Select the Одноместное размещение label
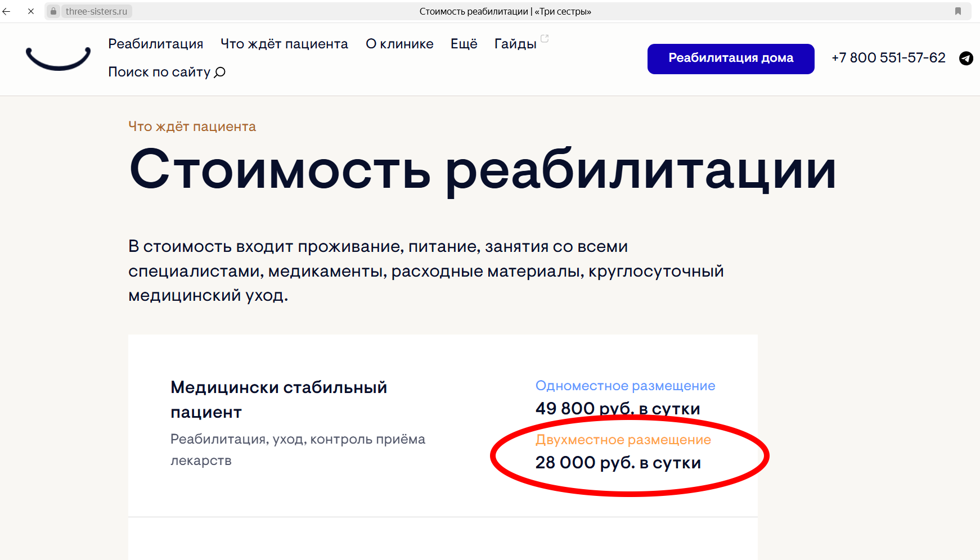The image size is (980, 560). point(625,386)
